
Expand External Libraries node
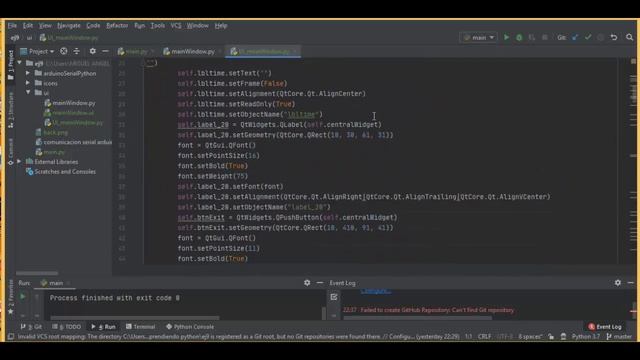[x=19, y=162]
